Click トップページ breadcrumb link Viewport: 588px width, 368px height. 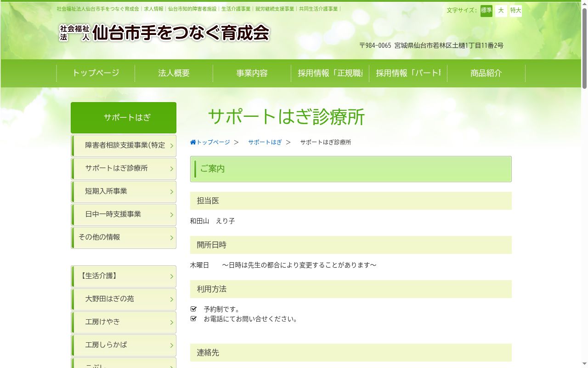[213, 143]
